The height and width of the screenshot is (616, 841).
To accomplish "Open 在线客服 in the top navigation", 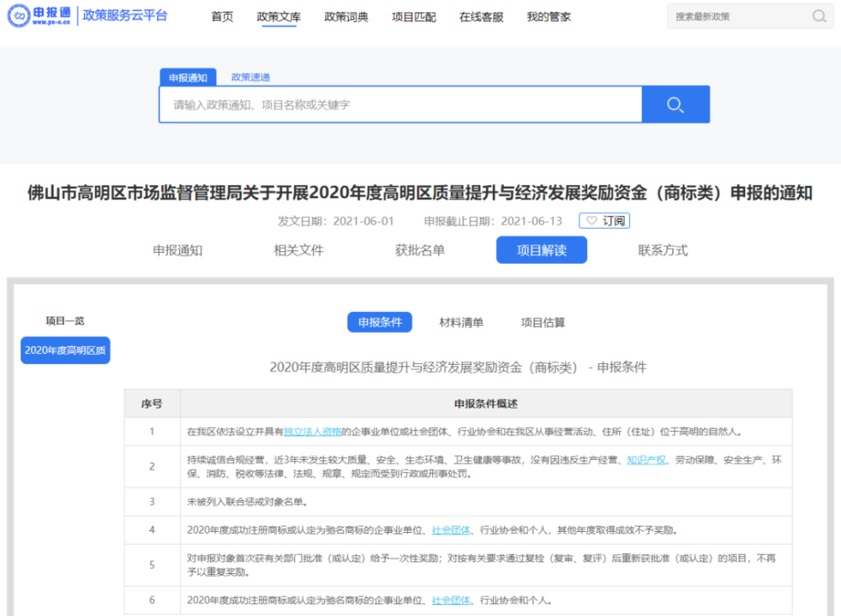I will [482, 17].
